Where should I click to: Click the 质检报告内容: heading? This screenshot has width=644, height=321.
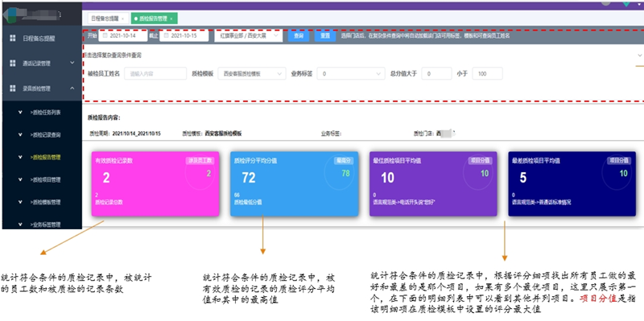104,117
